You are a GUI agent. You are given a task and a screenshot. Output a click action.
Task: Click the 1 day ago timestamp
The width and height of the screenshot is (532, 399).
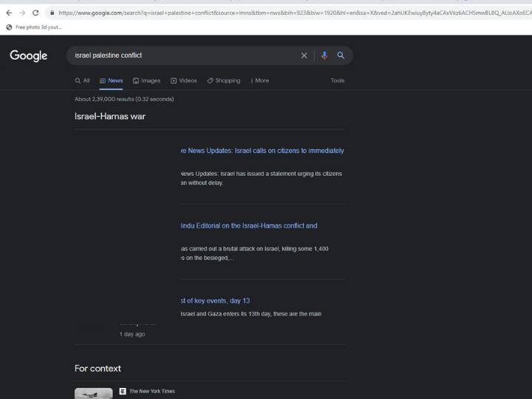point(132,334)
